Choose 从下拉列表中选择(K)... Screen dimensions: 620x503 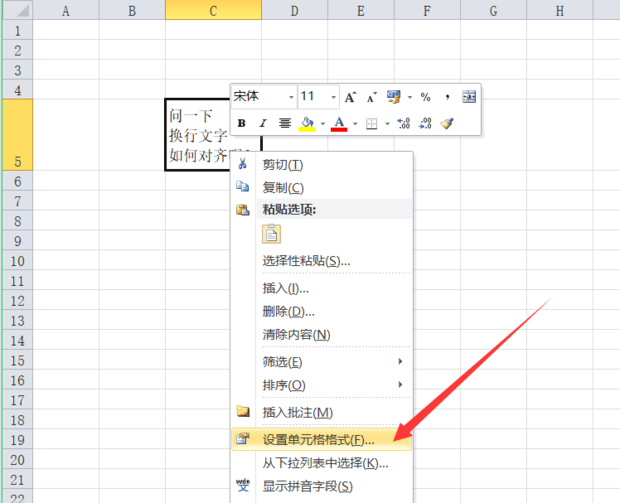(322, 463)
